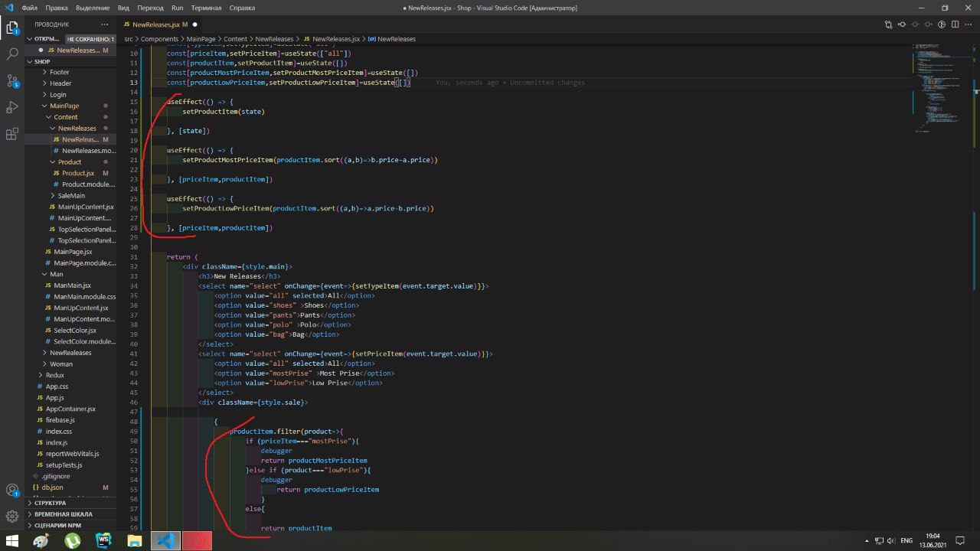Open ManMain.jsx in the file tree

tap(72, 285)
